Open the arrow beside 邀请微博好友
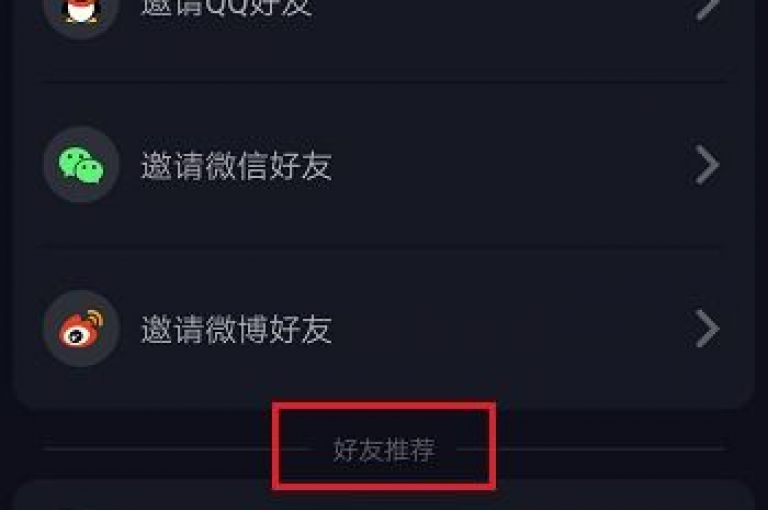The width and height of the screenshot is (768, 510). [707, 329]
